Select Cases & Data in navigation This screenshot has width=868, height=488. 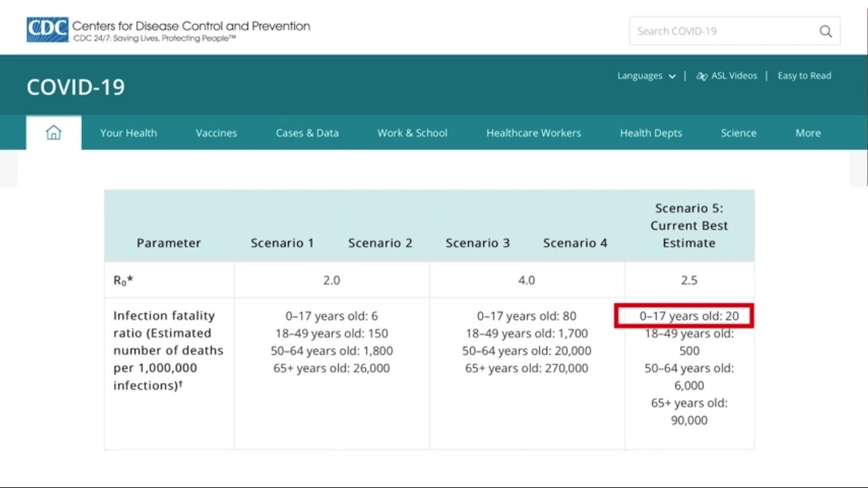(x=307, y=133)
